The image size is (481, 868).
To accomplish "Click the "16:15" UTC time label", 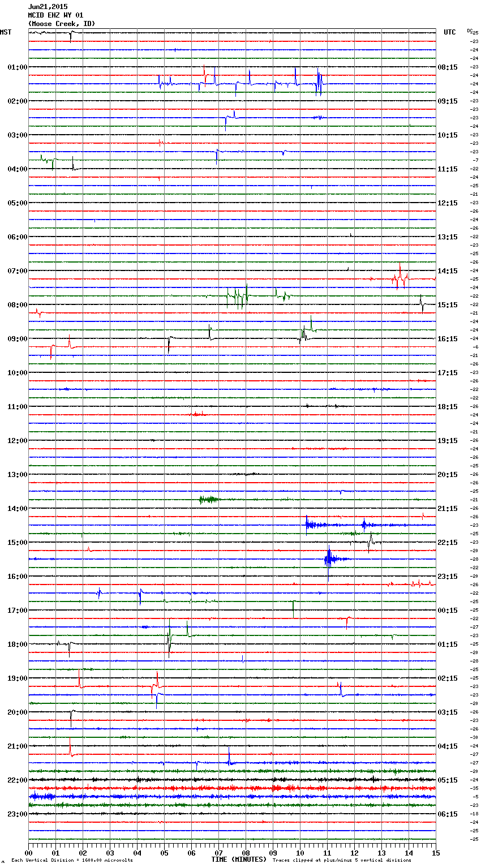I will 448,339.
